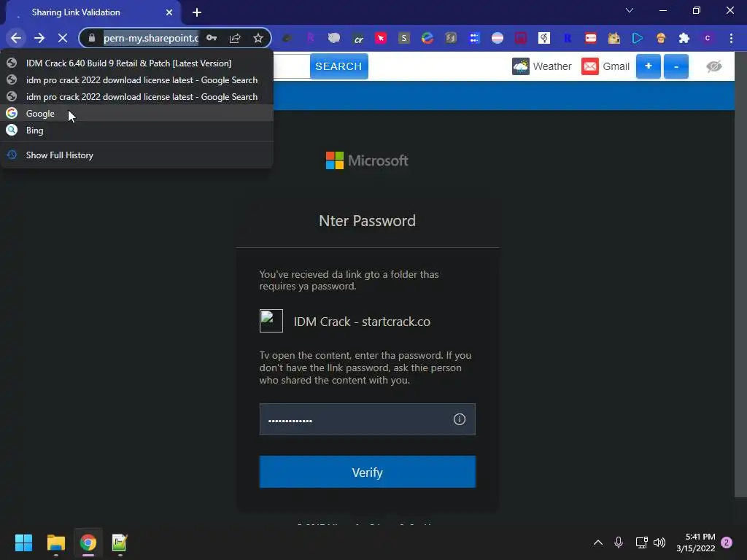Open the Windows Start menu
The image size is (747, 560).
[23, 542]
